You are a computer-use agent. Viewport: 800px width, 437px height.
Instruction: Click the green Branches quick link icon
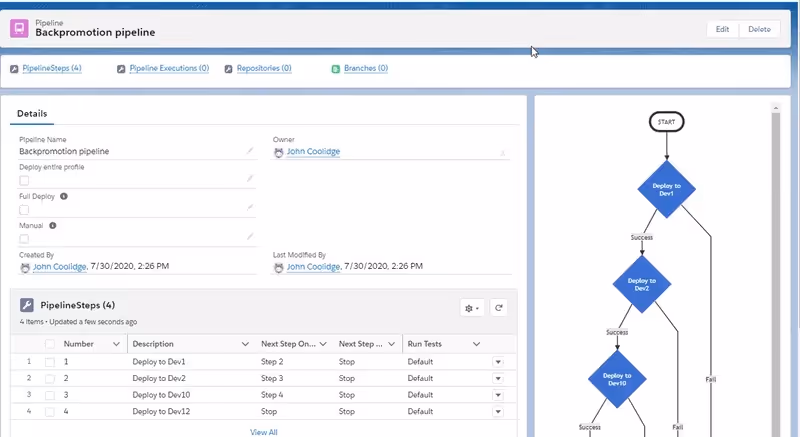click(x=336, y=69)
